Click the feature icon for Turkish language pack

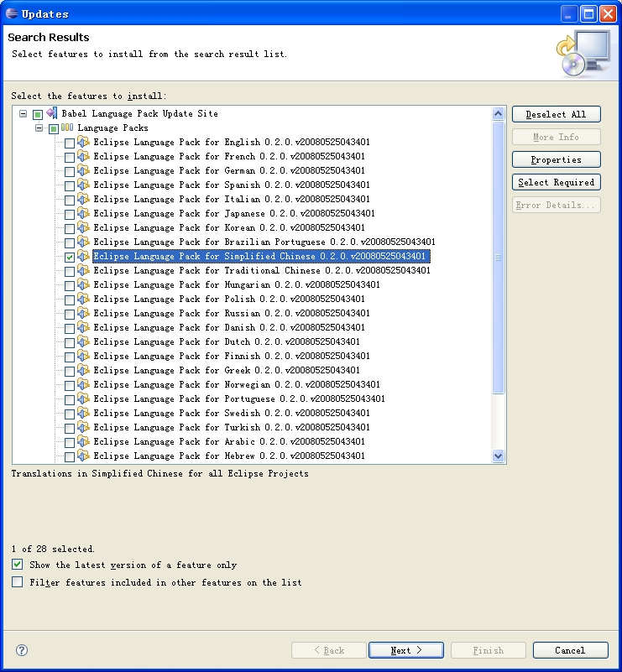[x=84, y=427]
